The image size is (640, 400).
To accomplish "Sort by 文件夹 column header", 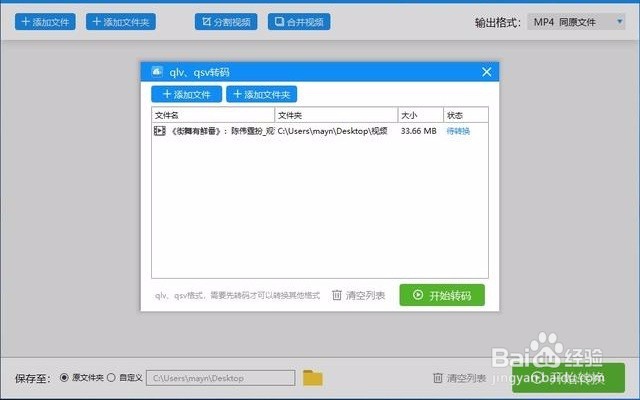I will point(337,115).
